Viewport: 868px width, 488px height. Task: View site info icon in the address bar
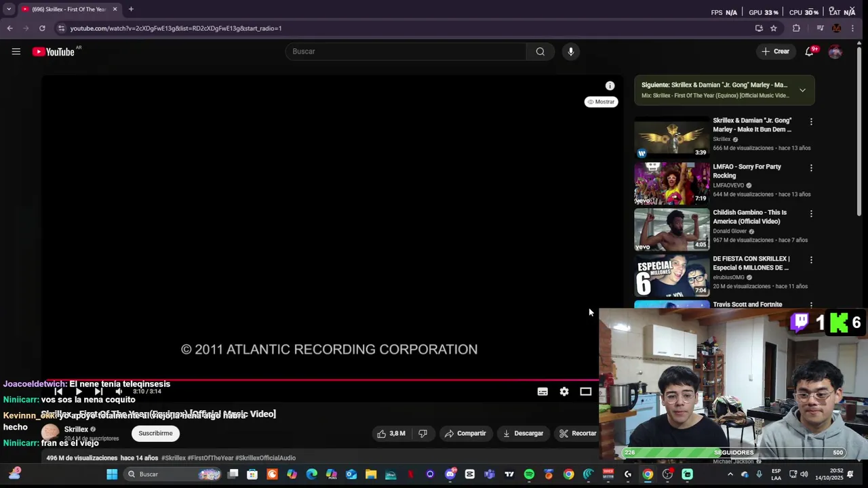point(61,28)
